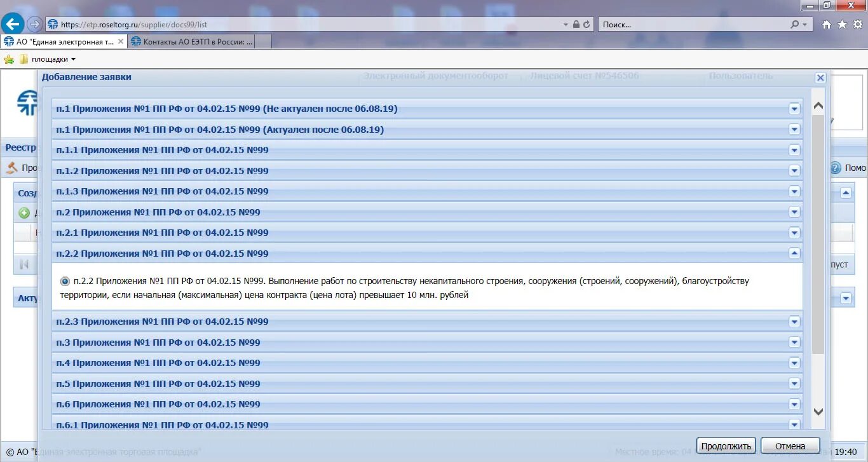Click the green plus add icon behind dialog
The height and width of the screenshot is (462, 868).
click(24, 213)
